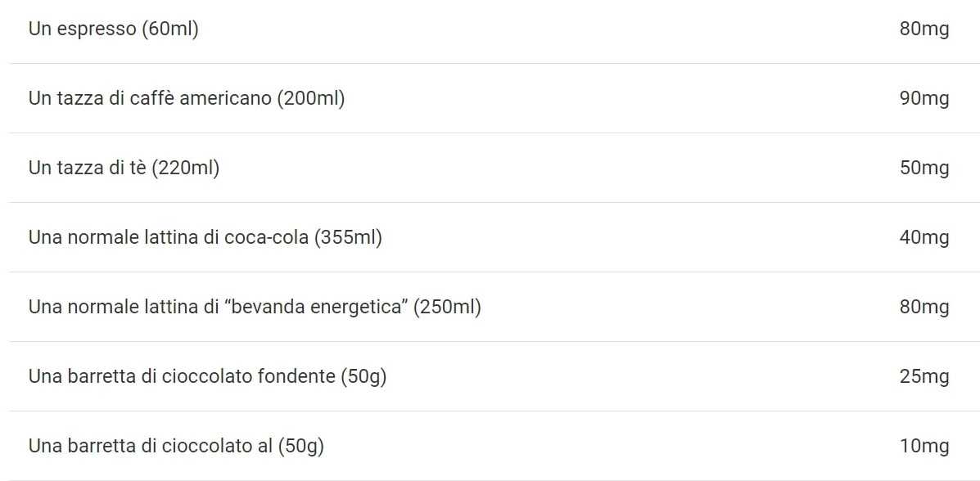Click the "(200ml)" volume text
980x481 pixels.
tap(310, 99)
